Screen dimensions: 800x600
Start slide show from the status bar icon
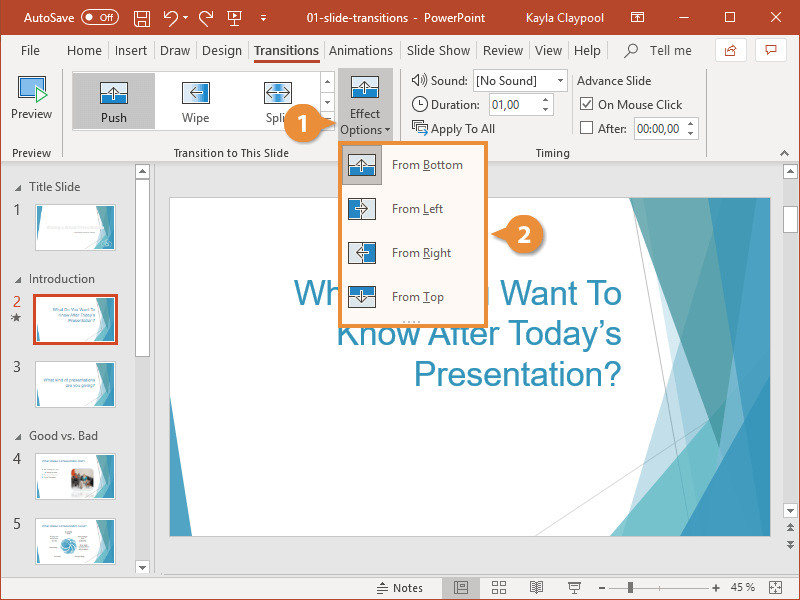pos(573,588)
